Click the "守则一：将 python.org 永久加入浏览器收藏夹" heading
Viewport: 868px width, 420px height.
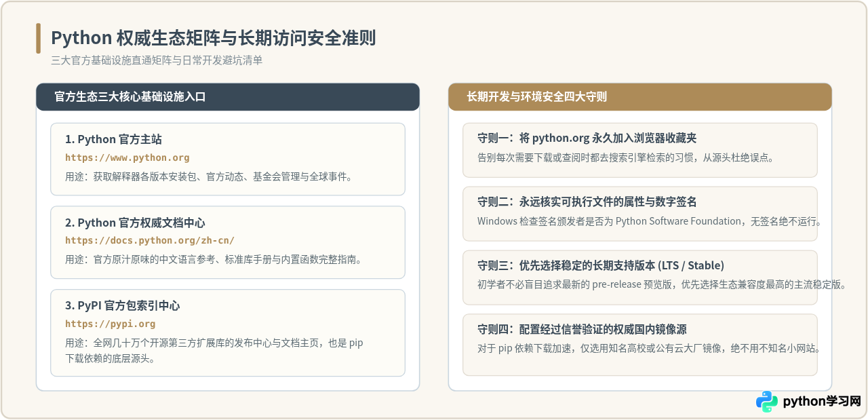click(587, 138)
